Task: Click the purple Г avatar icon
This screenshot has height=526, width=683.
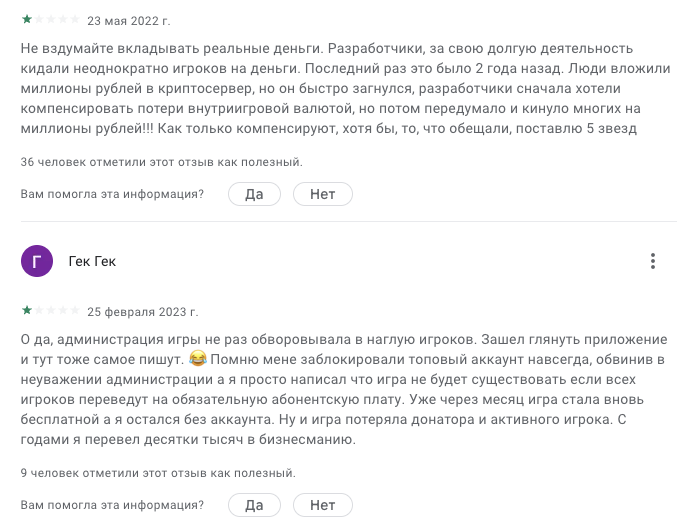Action: (x=37, y=262)
